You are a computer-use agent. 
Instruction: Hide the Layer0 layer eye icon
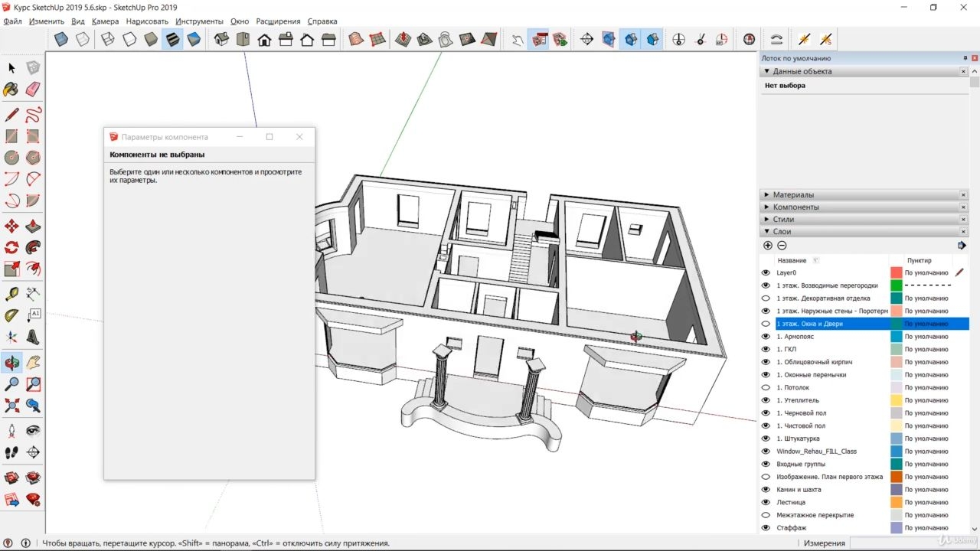tap(766, 272)
